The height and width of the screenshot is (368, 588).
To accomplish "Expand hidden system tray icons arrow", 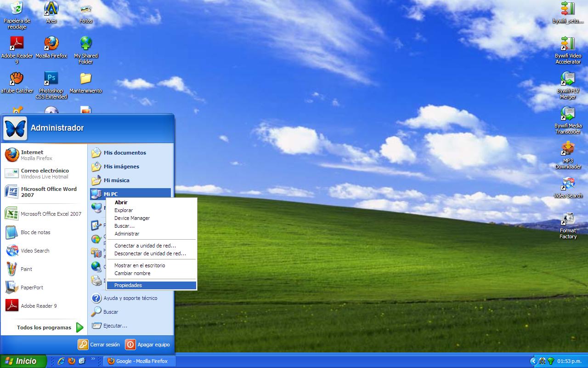I will 533,361.
